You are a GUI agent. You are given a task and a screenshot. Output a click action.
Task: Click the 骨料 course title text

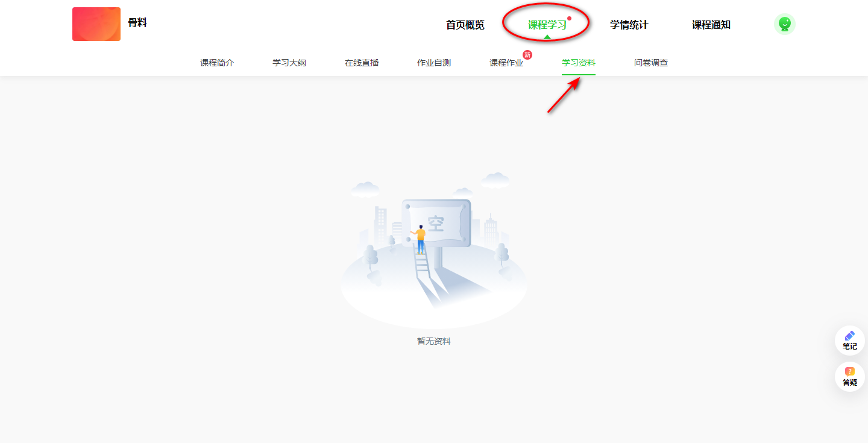click(x=137, y=23)
